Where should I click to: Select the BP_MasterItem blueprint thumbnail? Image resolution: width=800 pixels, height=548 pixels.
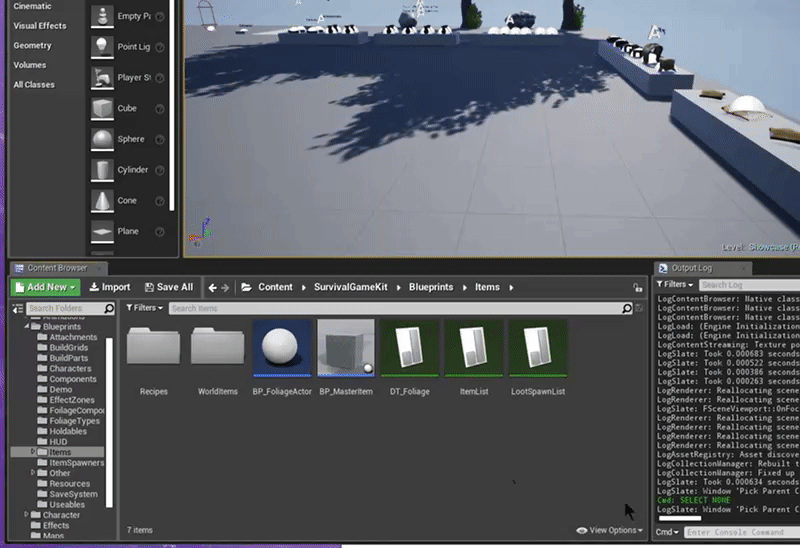click(346, 348)
